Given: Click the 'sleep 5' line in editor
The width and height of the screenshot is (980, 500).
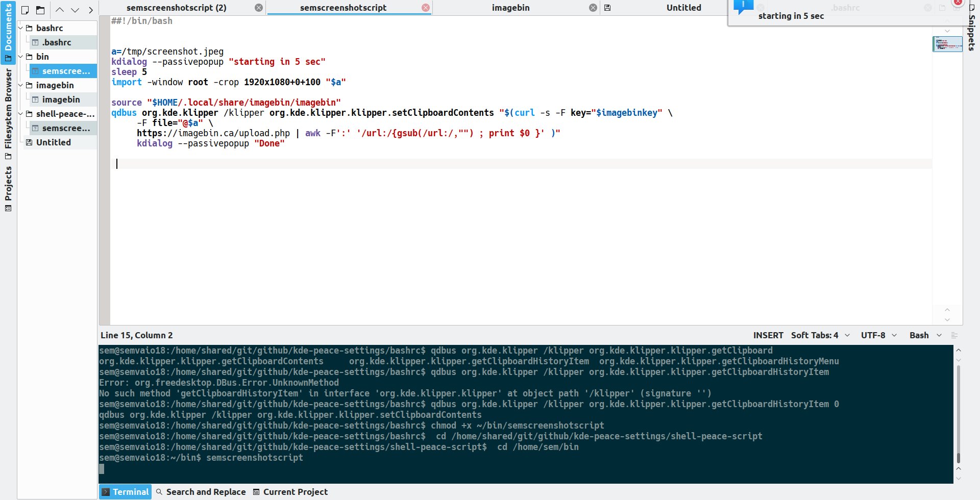Looking at the screenshot, I should click(129, 72).
